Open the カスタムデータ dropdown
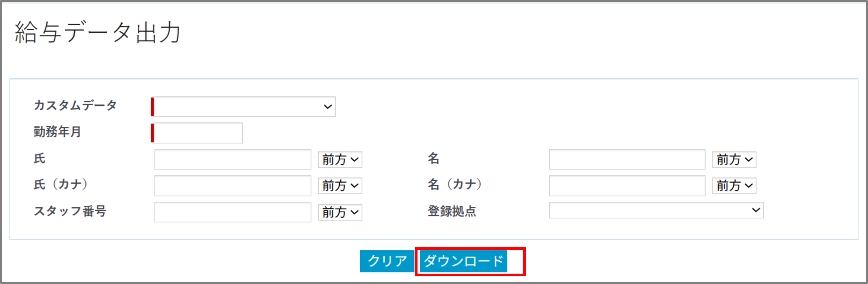 245,107
